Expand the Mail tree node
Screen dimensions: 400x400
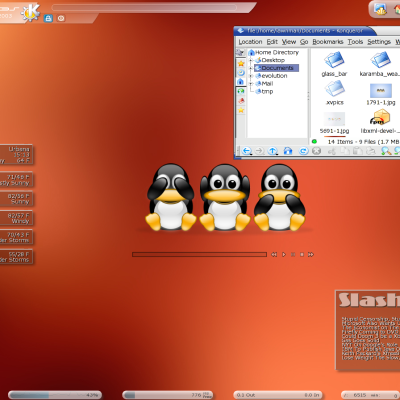pyautogui.click(x=251, y=84)
